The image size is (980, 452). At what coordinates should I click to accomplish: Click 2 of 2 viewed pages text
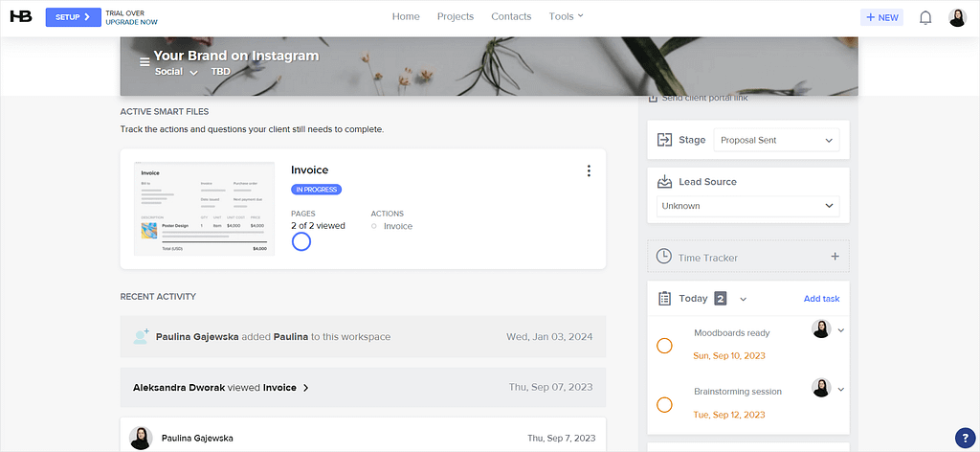[318, 226]
